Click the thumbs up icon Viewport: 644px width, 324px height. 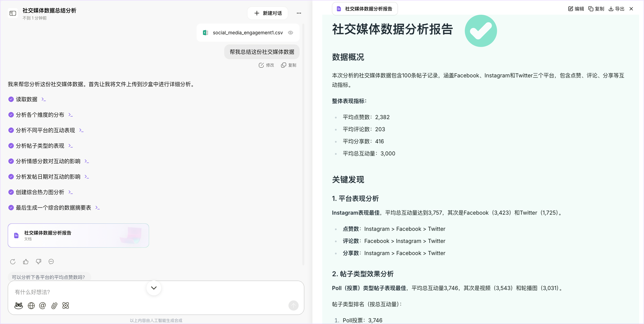(26, 262)
